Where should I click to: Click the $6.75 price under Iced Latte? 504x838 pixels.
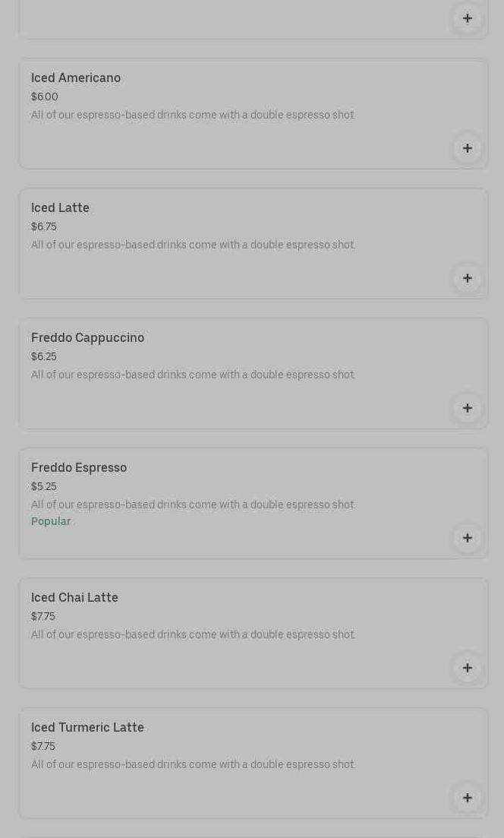(44, 227)
